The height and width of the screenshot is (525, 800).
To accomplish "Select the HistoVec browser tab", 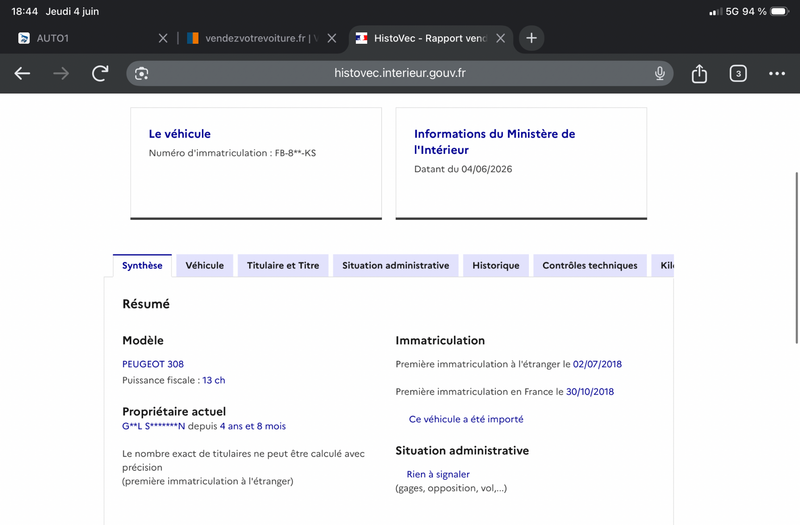I will click(431, 38).
